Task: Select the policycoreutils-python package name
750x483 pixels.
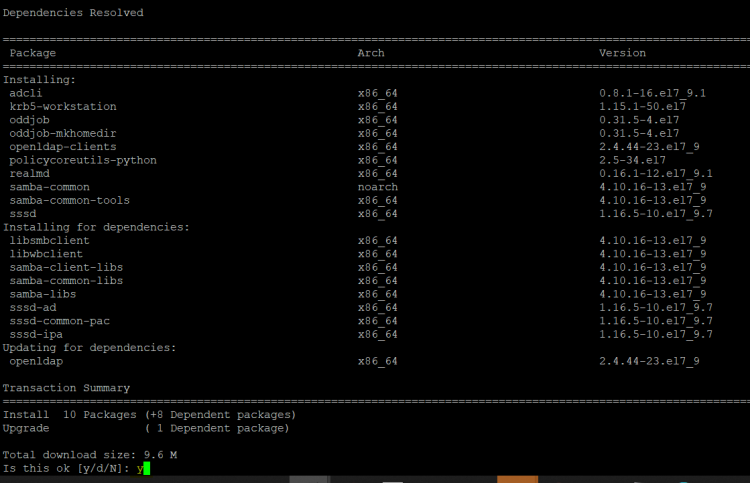Action: (83, 160)
